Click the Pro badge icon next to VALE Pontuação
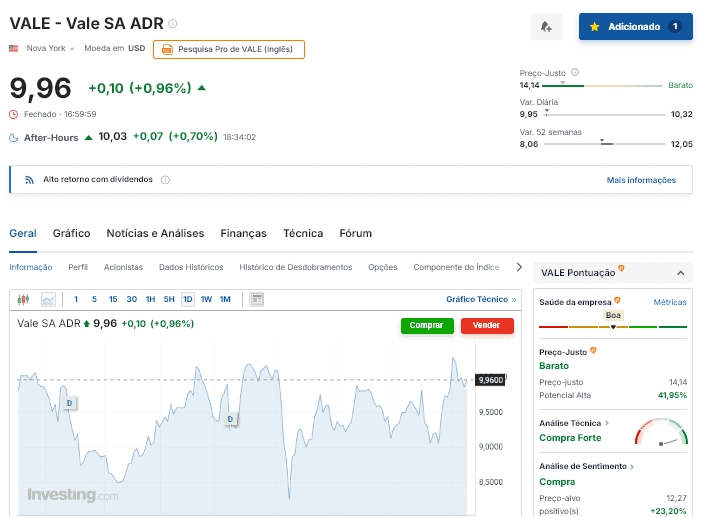Viewport: 703px width, 517px height. [x=621, y=269]
